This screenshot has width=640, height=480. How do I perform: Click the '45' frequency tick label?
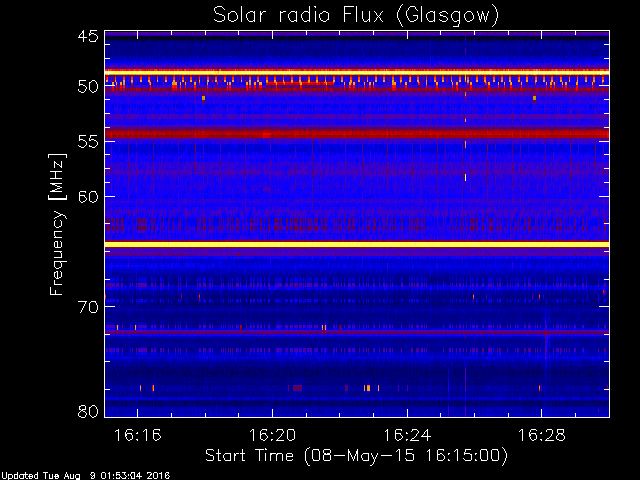point(88,36)
